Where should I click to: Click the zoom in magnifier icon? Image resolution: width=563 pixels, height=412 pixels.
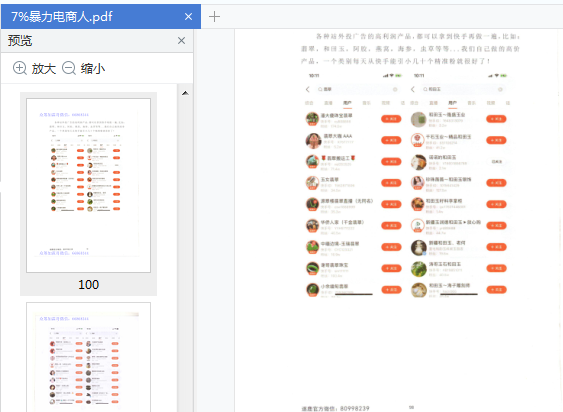pos(20,68)
